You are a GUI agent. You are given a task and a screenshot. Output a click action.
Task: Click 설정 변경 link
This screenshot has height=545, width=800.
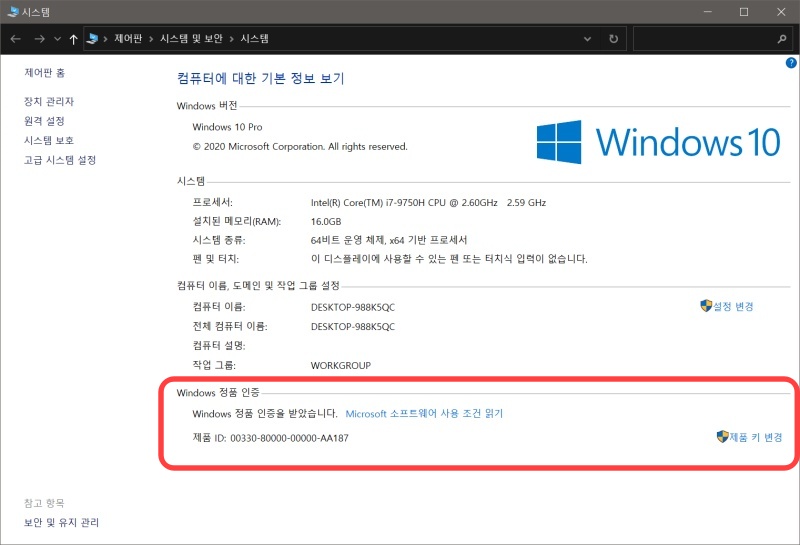(x=733, y=306)
